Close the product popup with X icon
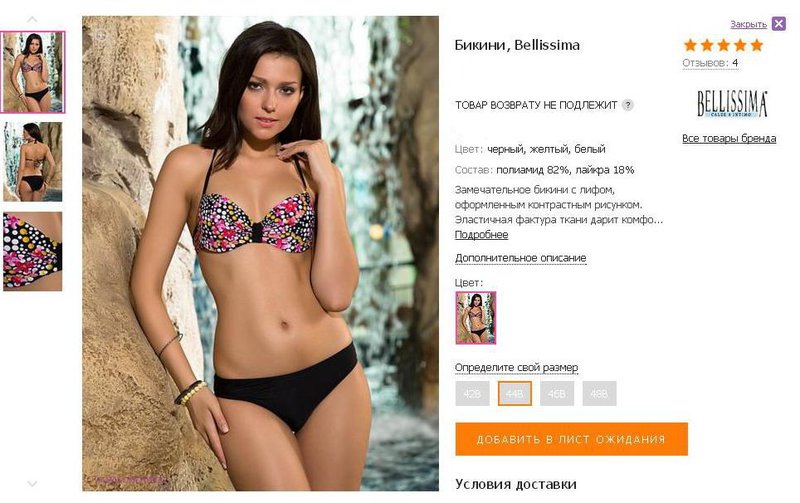Screen dimensions: 800x503 [x=779, y=24]
